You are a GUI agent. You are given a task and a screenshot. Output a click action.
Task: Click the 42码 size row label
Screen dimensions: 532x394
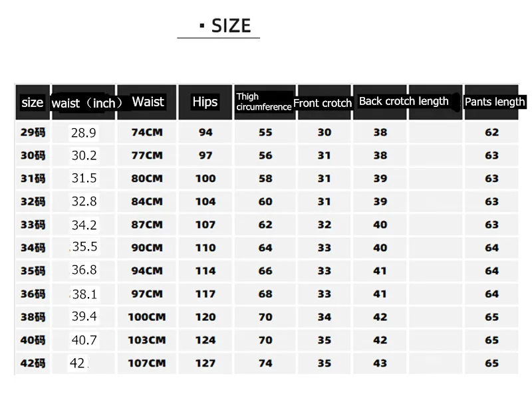click(33, 363)
